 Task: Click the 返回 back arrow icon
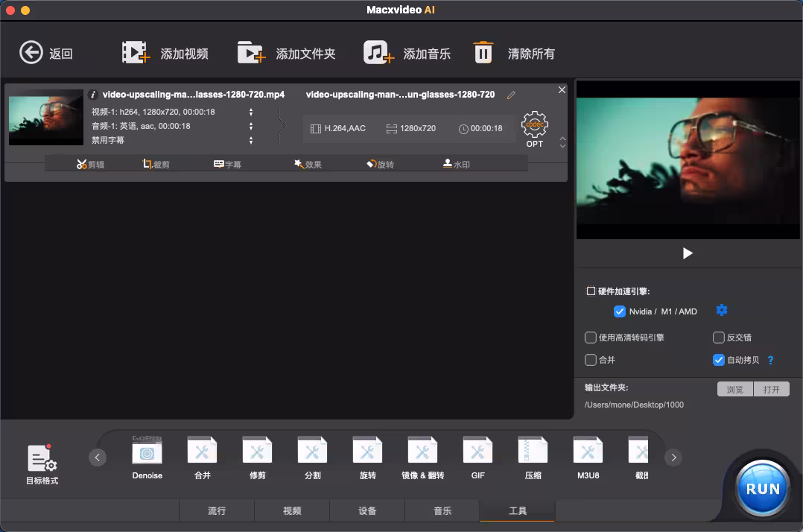click(x=31, y=52)
